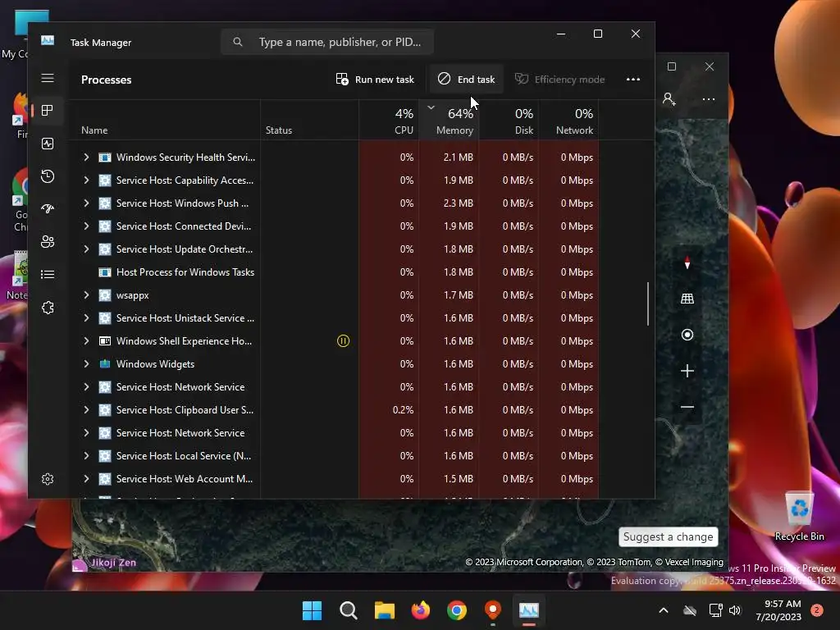Viewport: 840px width, 630px height.
Task: Expand Service Host: Connected Devices row
Action: 86,226
